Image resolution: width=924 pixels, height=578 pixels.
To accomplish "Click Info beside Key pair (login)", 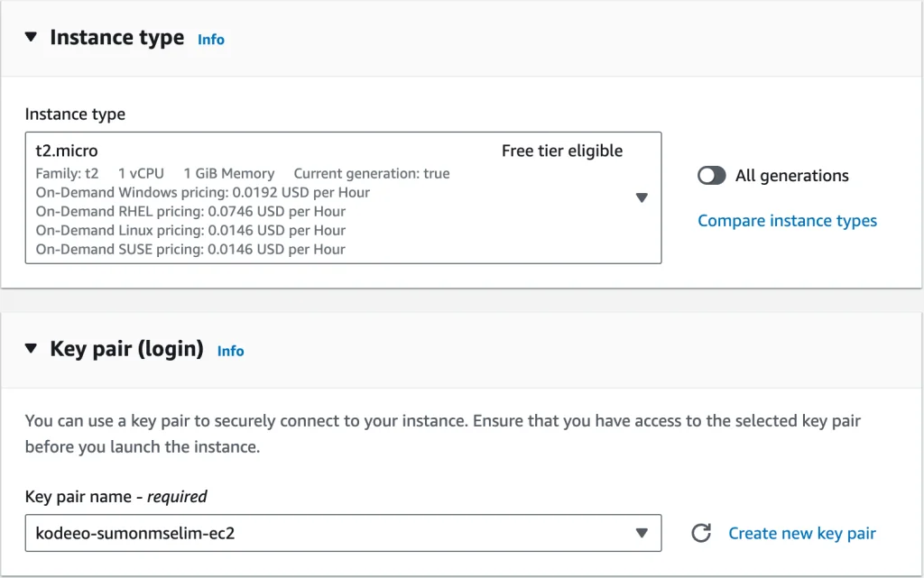I will (x=230, y=352).
